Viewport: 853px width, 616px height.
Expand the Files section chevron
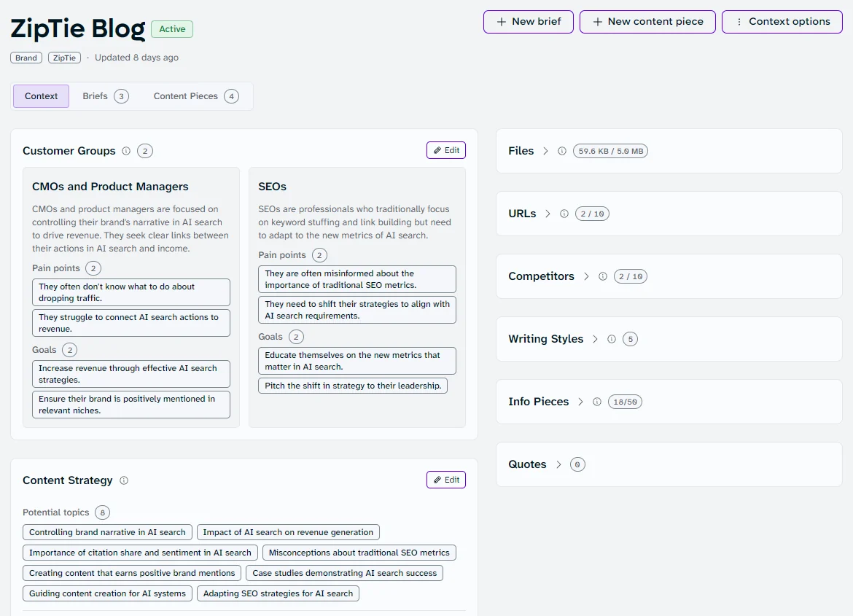coord(545,152)
